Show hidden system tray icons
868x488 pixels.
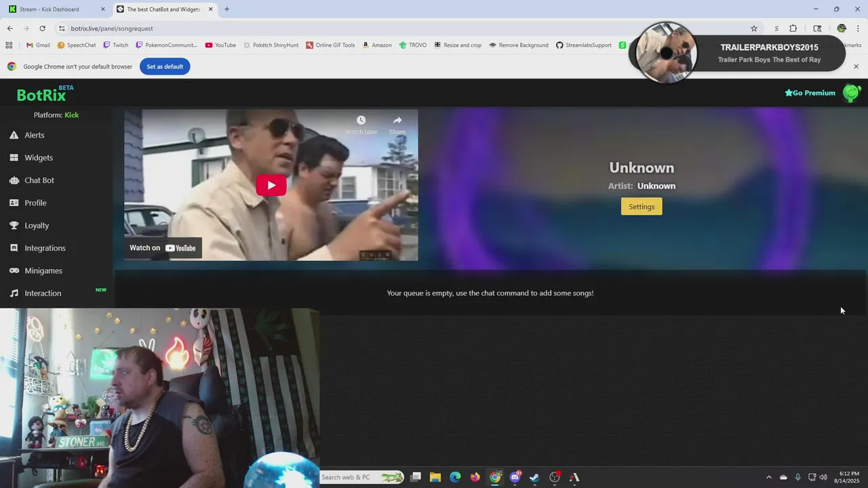pos(768,477)
